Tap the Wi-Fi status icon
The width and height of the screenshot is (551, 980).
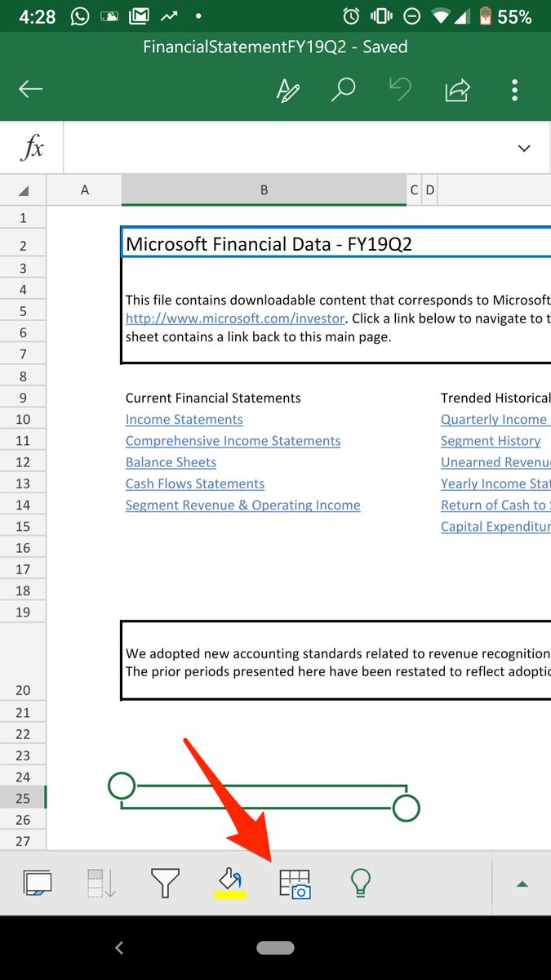pyautogui.click(x=442, y=16)
